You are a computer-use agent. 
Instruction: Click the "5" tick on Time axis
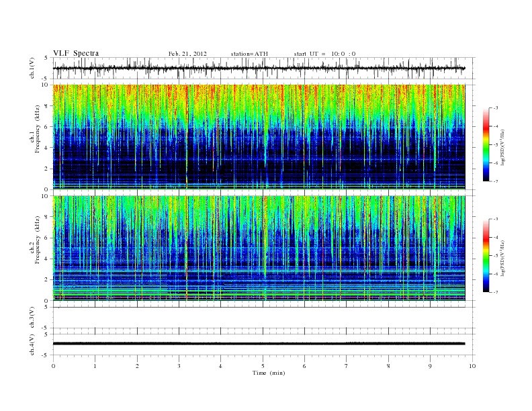click(x=263, y=366)
